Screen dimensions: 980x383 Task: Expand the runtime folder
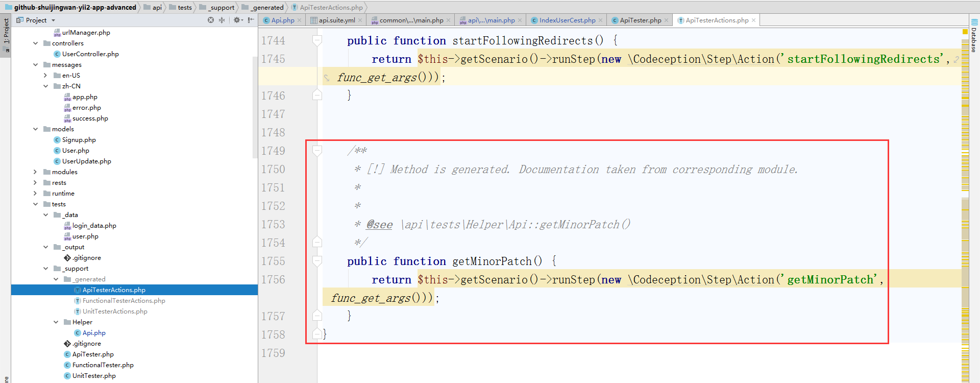coord(35,194)
